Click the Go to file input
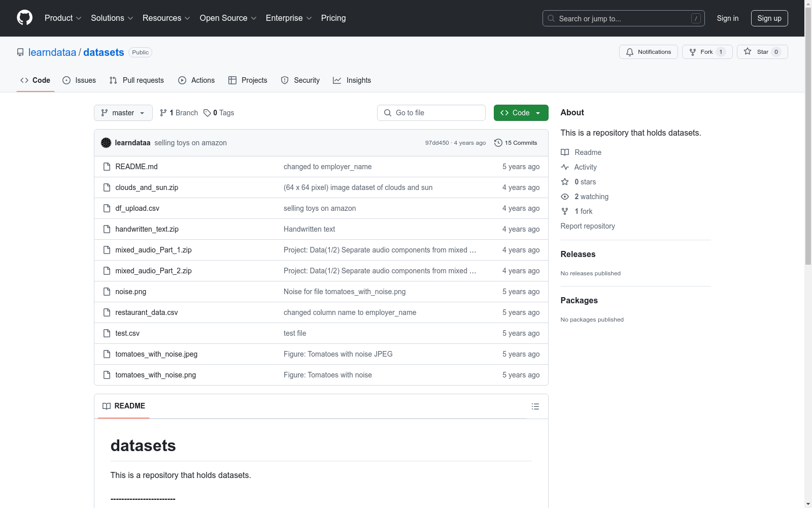Viewport: 812px width, 508px height. [x=431, y=113]
